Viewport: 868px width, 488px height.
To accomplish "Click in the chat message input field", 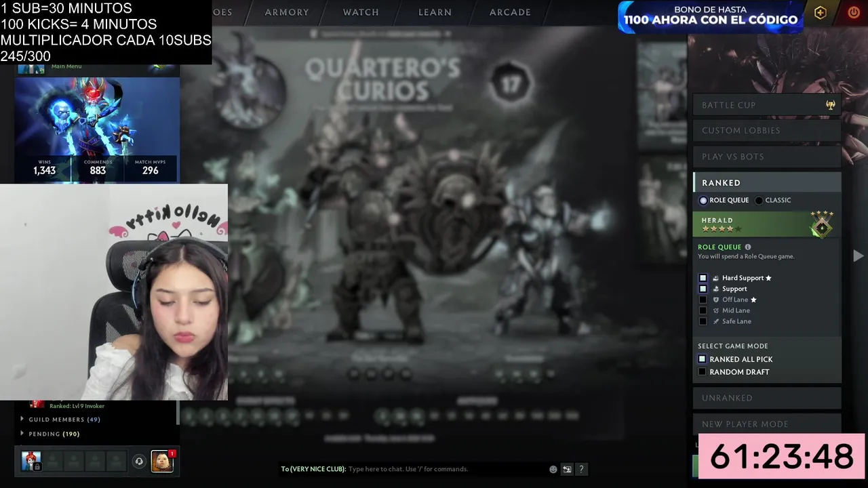I will pyautogui.click(x=446, y=469).
